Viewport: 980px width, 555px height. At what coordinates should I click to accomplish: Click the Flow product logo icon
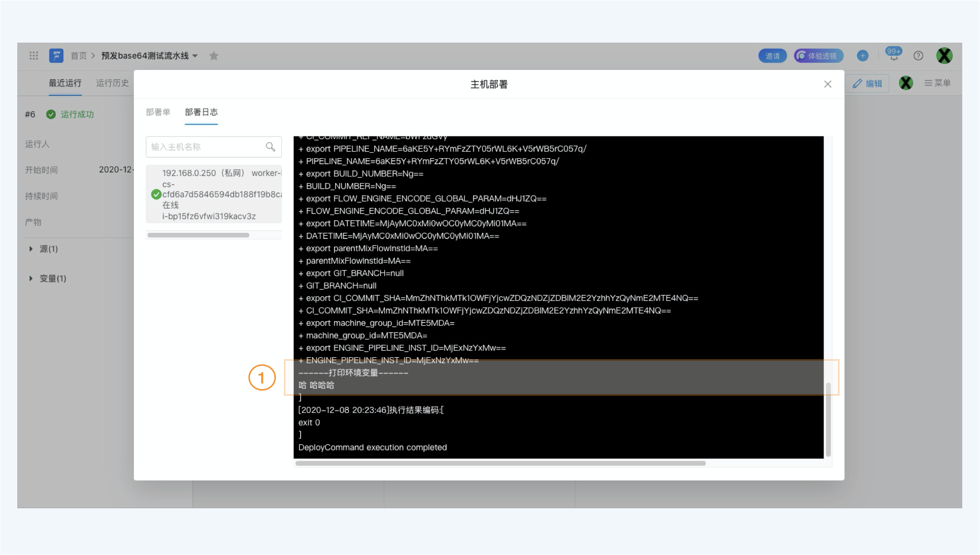[x=56, y=56]
